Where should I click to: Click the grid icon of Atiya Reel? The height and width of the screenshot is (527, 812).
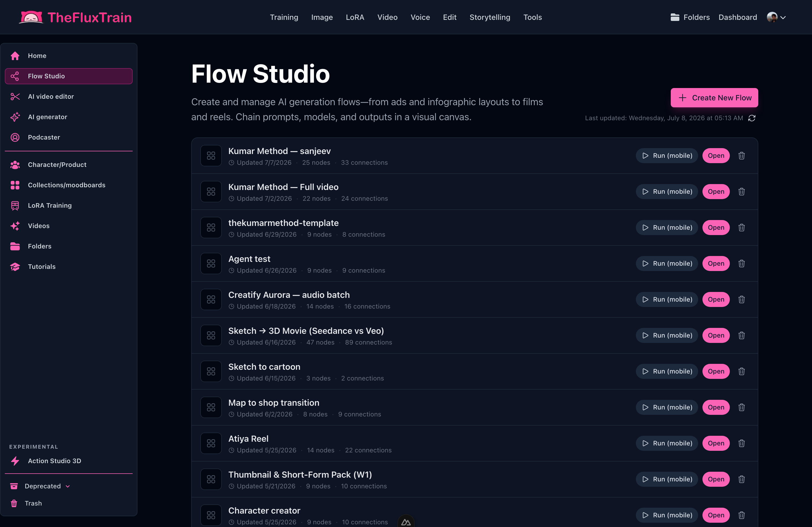tap(211, 444)
